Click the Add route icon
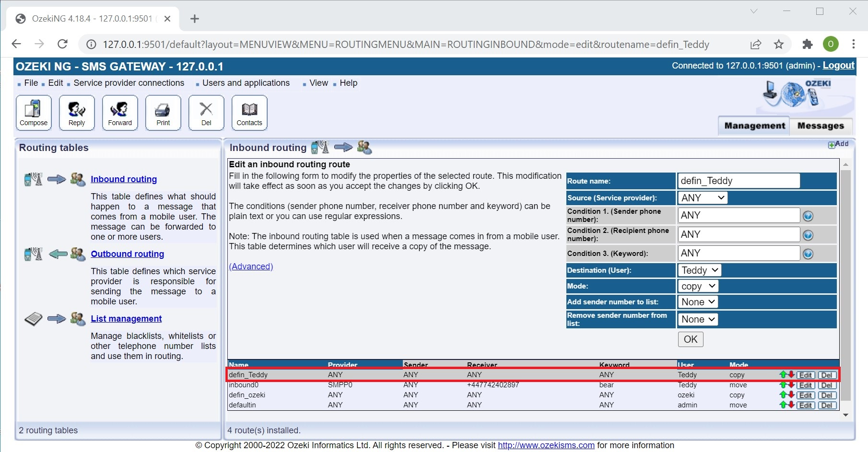 tap(838, 144)
